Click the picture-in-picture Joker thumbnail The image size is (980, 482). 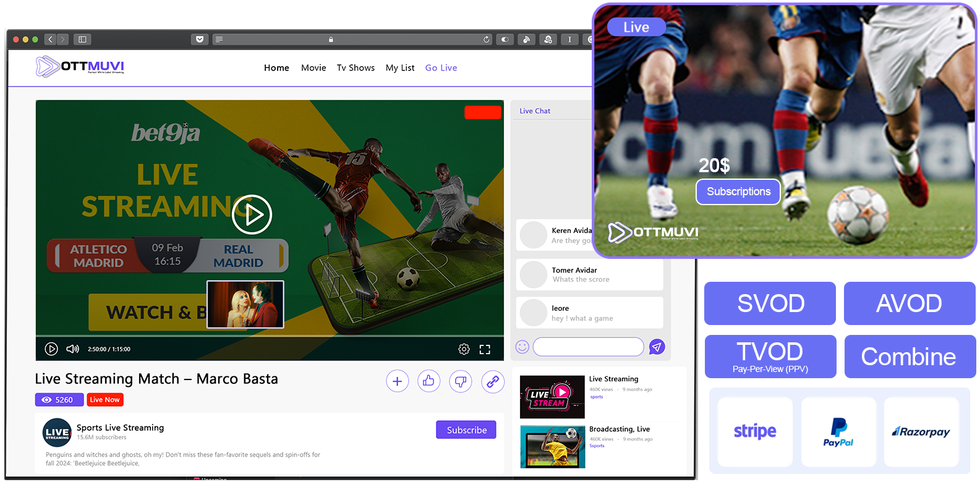[x=245, y=304]
